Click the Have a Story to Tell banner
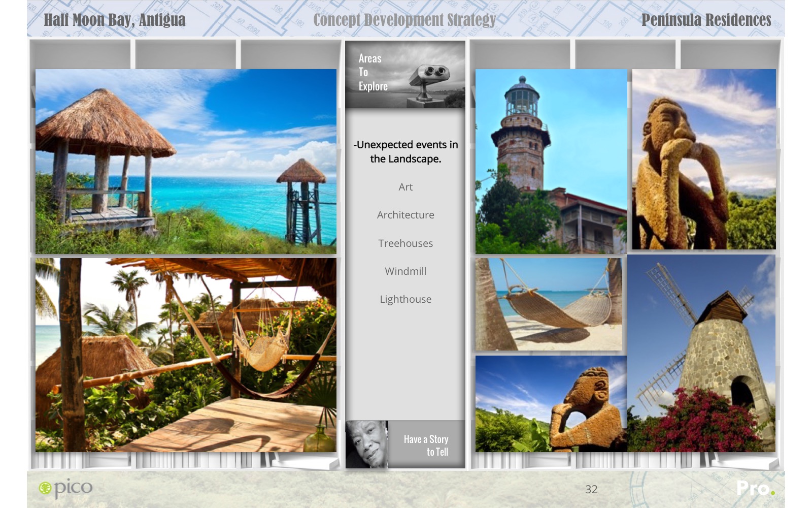 (x=426, y=445)
